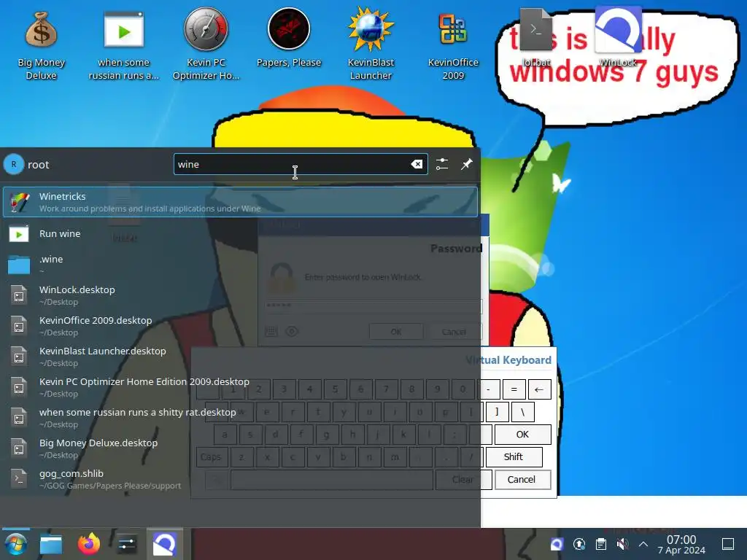This screenshot has width=747, height=560.
Task: Open 'when some russian runs a...' desktop shortcut
Action: coord(123,45)
